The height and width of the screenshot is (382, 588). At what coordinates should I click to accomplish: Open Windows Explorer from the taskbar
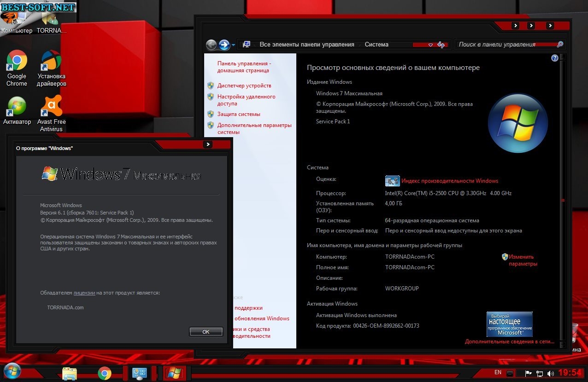pos(70,373)
